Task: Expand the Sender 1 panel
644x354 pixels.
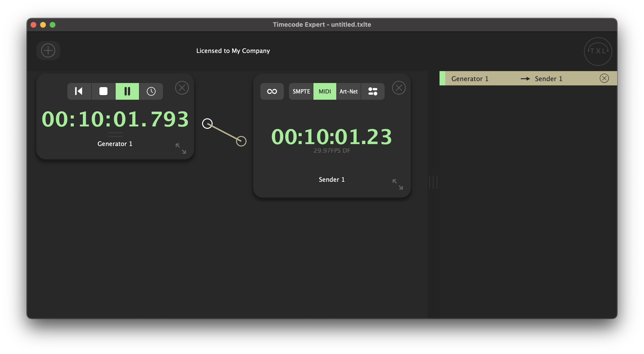Action: click(x=397, y=184)
